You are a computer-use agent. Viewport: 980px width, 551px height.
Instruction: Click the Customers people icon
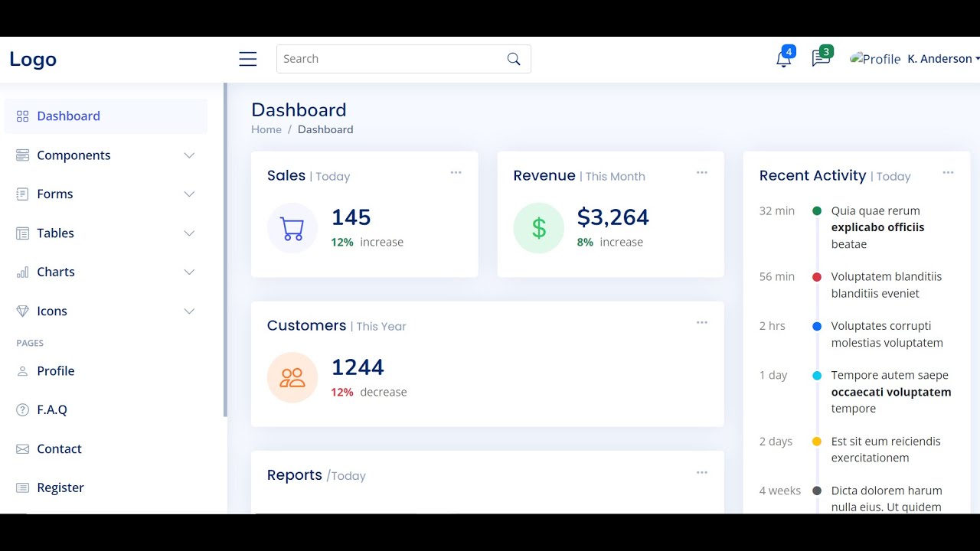[292, 377]
